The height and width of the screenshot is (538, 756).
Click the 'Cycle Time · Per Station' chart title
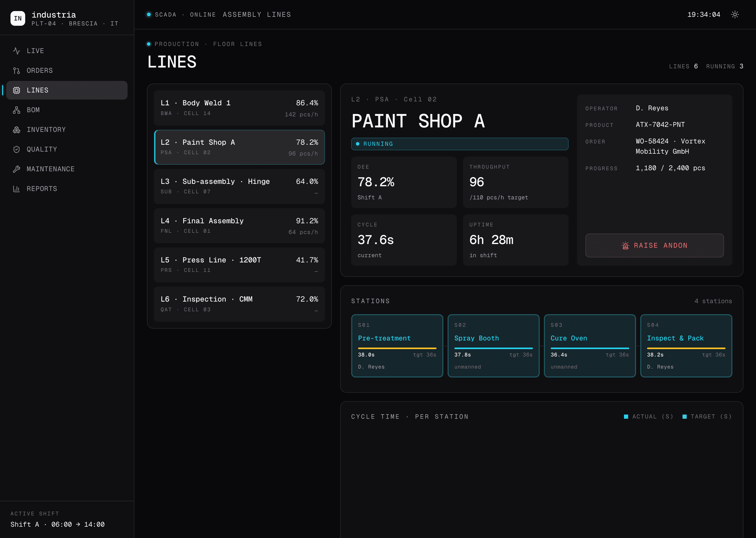[x=410, y=417]
